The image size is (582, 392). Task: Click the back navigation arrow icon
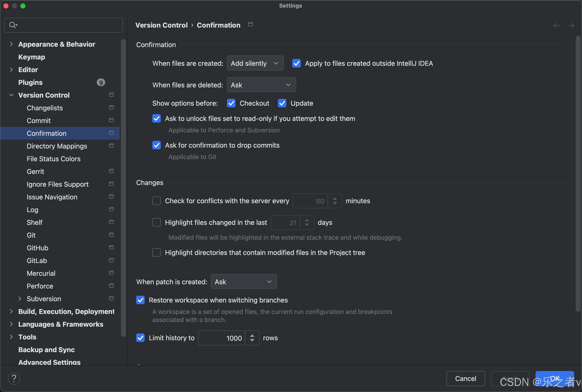(x=557, y=25)
